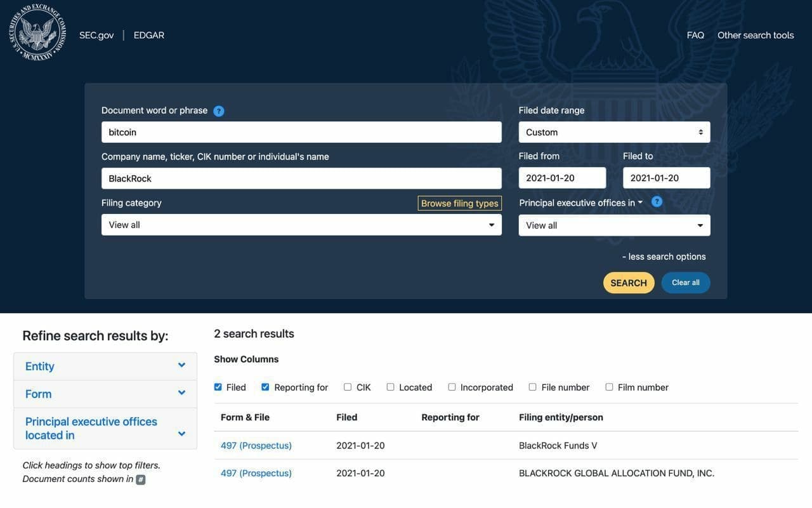
Task: Click the document count # badge
Action: coord(141,480)
